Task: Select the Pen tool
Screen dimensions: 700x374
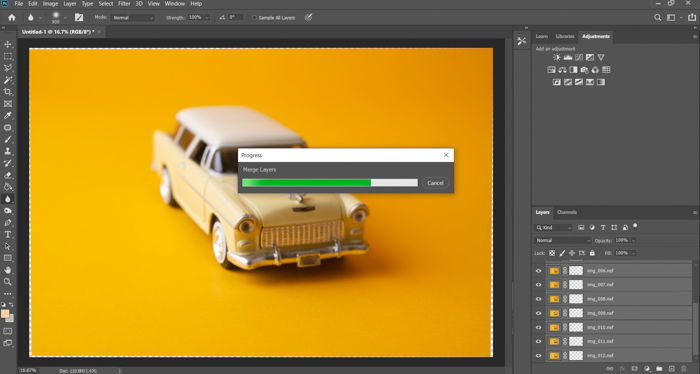Action: pos(8,223)
